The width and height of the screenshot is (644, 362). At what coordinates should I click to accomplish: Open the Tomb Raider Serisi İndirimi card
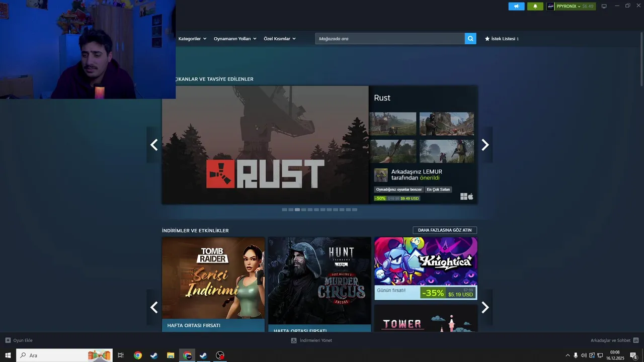(213, 285)
